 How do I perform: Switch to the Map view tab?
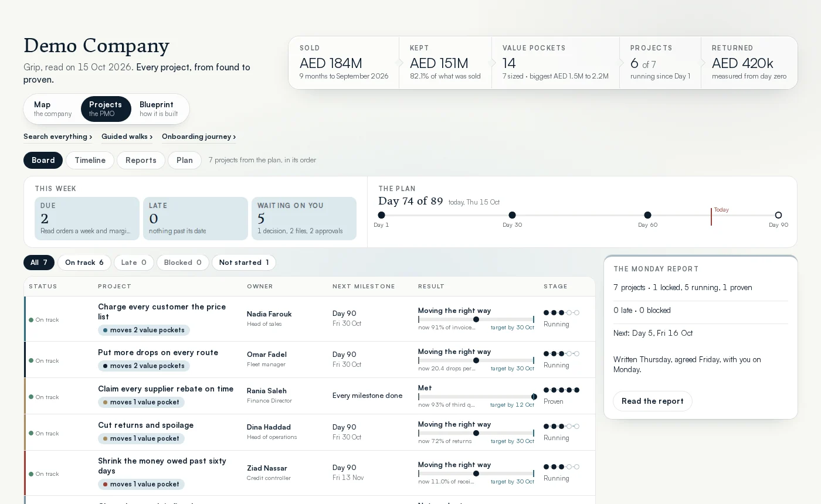point(53,109)
